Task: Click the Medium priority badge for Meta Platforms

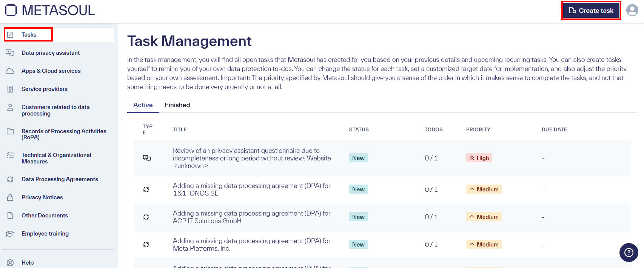Action: click(484, 245)
